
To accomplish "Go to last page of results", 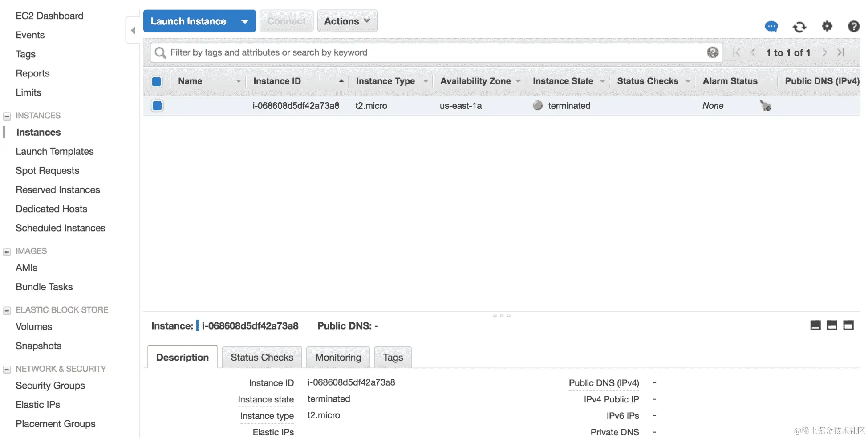I will coord(840,52).
